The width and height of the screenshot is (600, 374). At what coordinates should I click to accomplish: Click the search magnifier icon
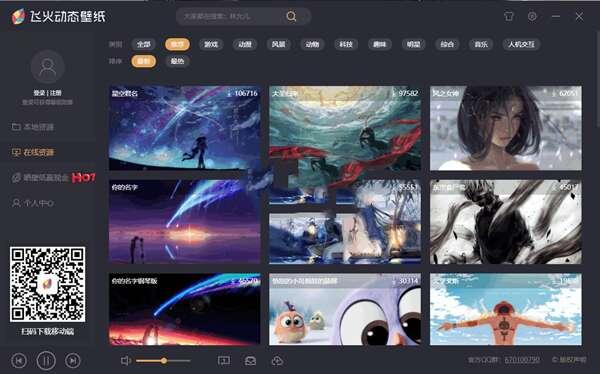pos(291,16)
